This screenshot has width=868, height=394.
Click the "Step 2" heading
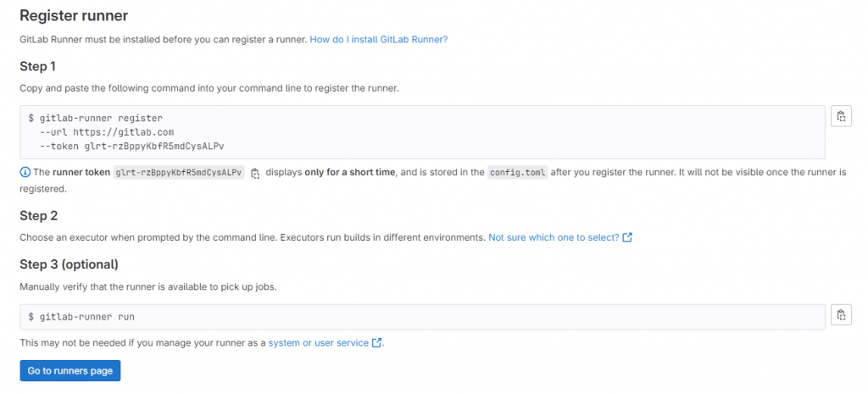37,216
